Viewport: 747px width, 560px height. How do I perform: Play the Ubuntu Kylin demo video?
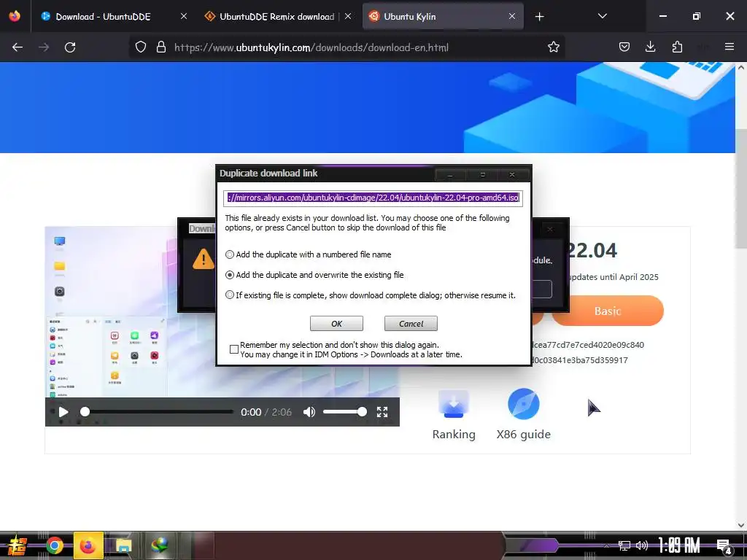63,412
